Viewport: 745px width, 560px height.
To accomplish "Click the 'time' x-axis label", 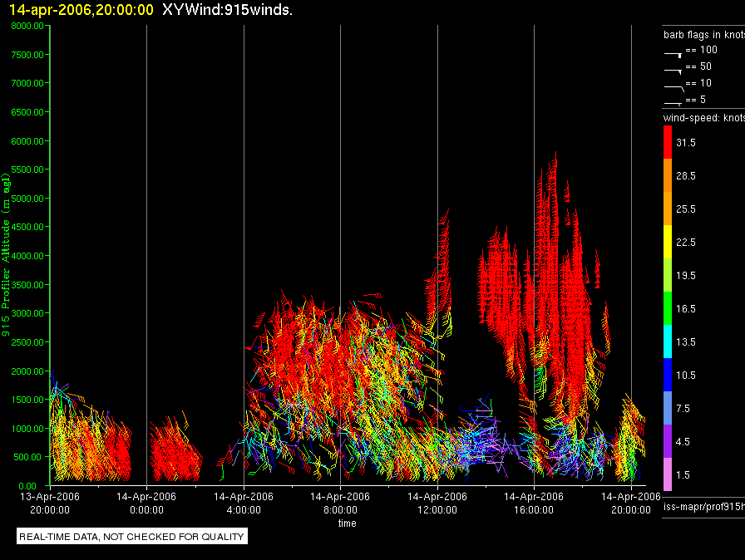I will (348, 523).
